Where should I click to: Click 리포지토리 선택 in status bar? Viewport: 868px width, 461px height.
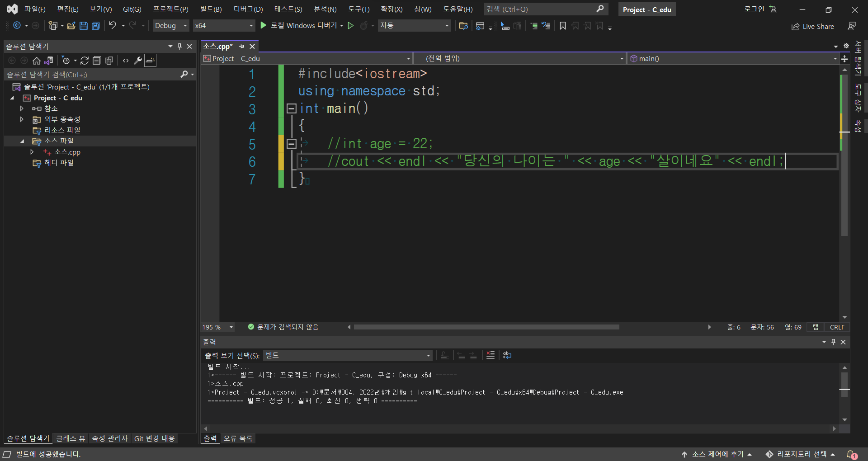[x=801, y=454]
